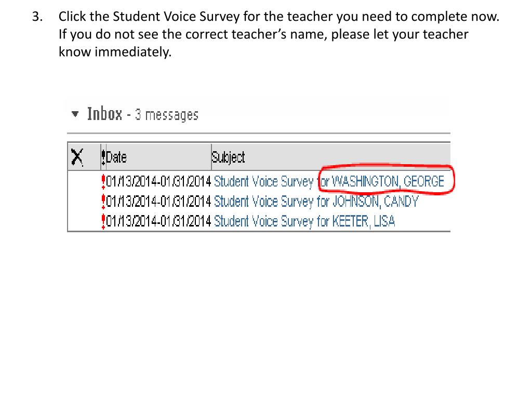Open Student Voice Survey for JOHNSON, CANDY

pos(316,201)
